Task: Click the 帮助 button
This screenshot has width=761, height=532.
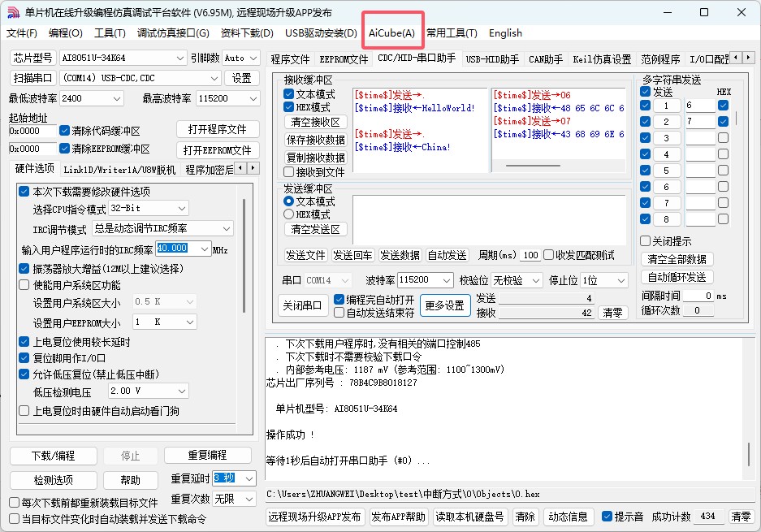Action: (131, 480)
